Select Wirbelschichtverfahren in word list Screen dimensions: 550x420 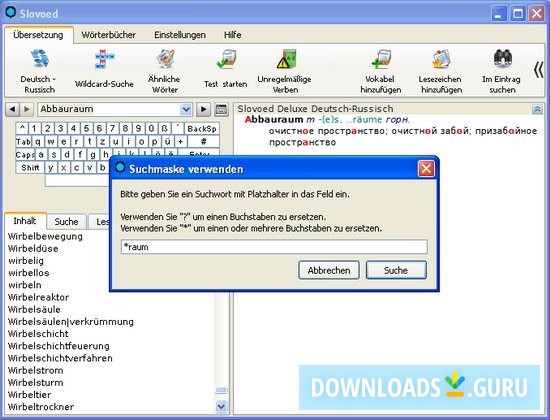60,359
